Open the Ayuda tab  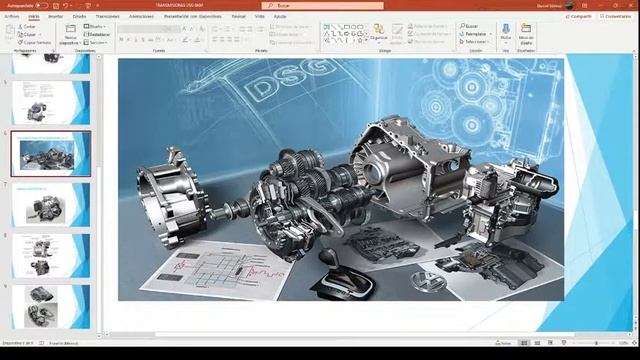click(x=280, y=17)
